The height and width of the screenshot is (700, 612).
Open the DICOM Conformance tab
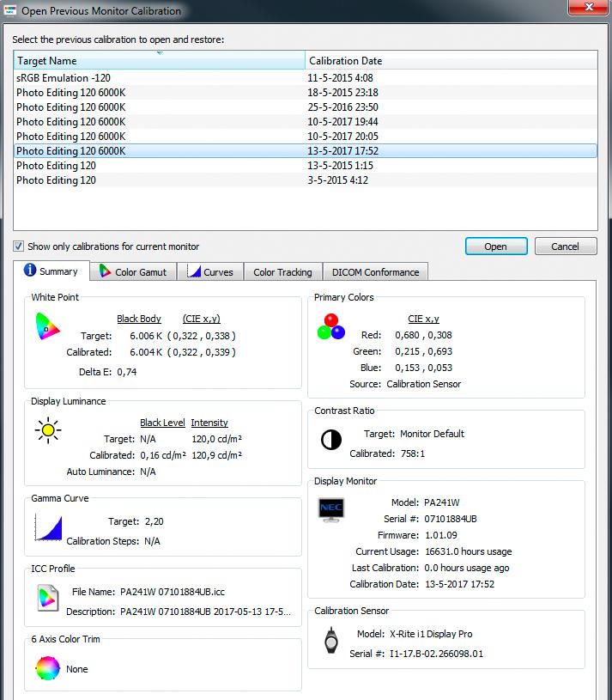[x=375, y=272]
